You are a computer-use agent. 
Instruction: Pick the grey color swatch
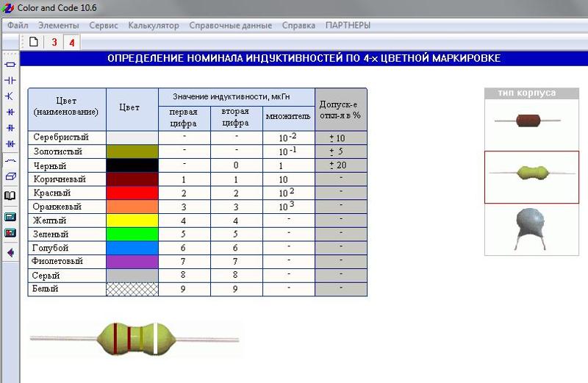click(132, 276)
